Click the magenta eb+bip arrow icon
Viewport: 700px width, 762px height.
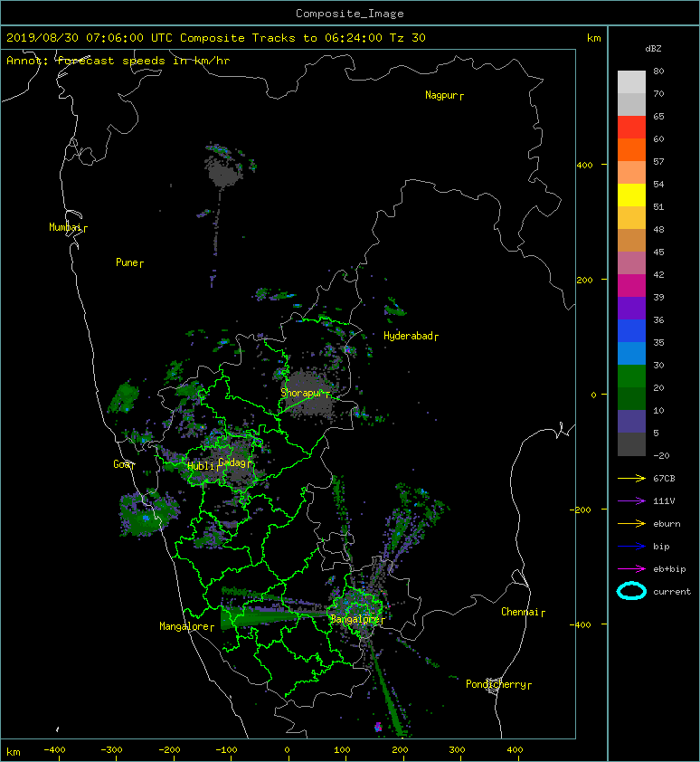tap(631, 568)
